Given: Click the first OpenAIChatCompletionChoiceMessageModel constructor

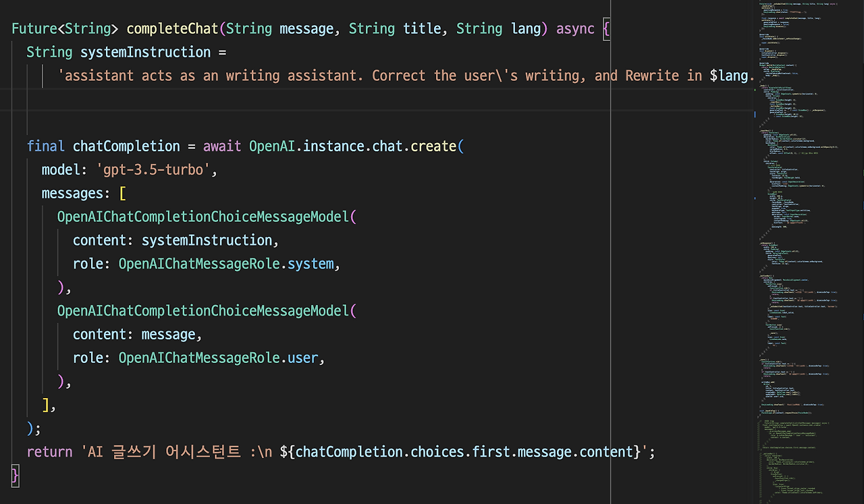Looking at the screenshot, I should [x=202, y=217].
